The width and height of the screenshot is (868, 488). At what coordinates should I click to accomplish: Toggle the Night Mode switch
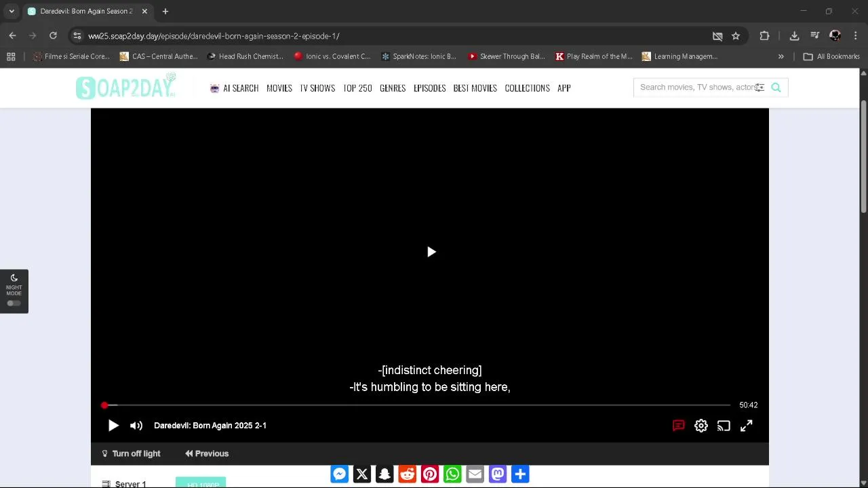click(x=14, y=303)
